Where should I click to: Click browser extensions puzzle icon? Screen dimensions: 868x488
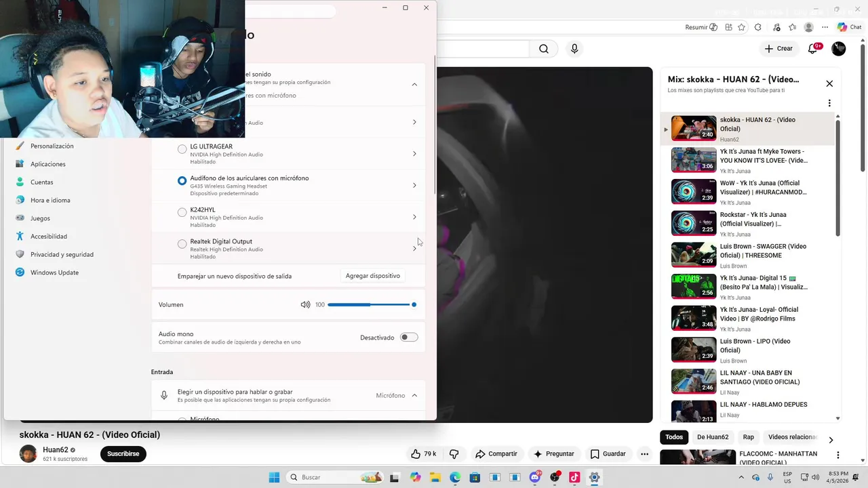[758, 27]
